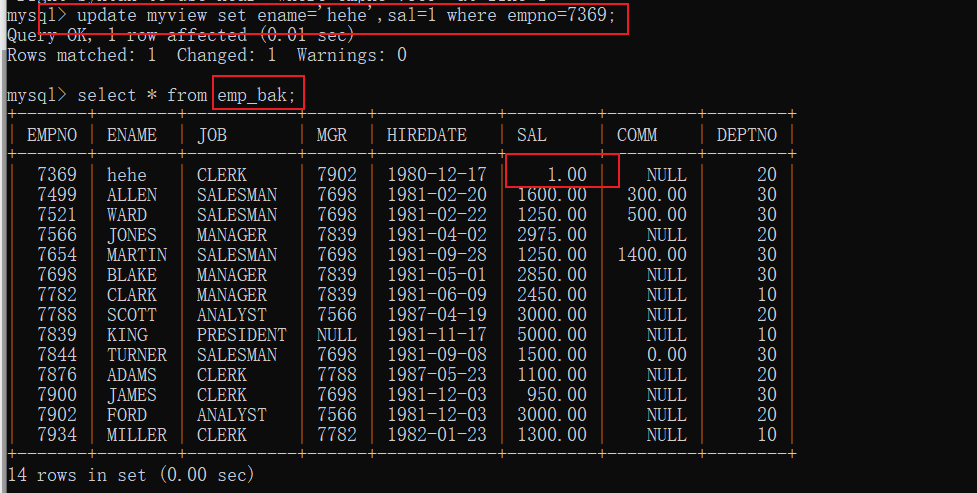Click the salary 1100.00
Image resolution: width=977 pixels, height=493 pixels.
point(551,374)
